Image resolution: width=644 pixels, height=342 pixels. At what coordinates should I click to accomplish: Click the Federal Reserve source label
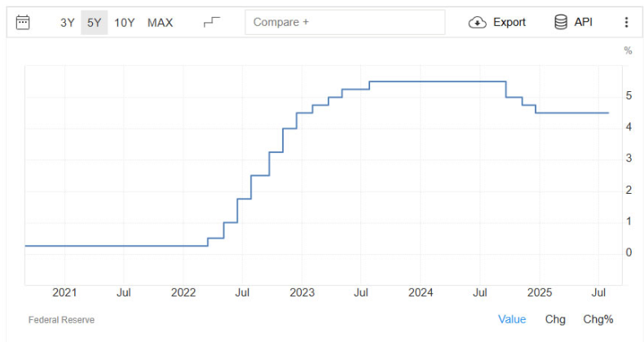click(61, 320)
